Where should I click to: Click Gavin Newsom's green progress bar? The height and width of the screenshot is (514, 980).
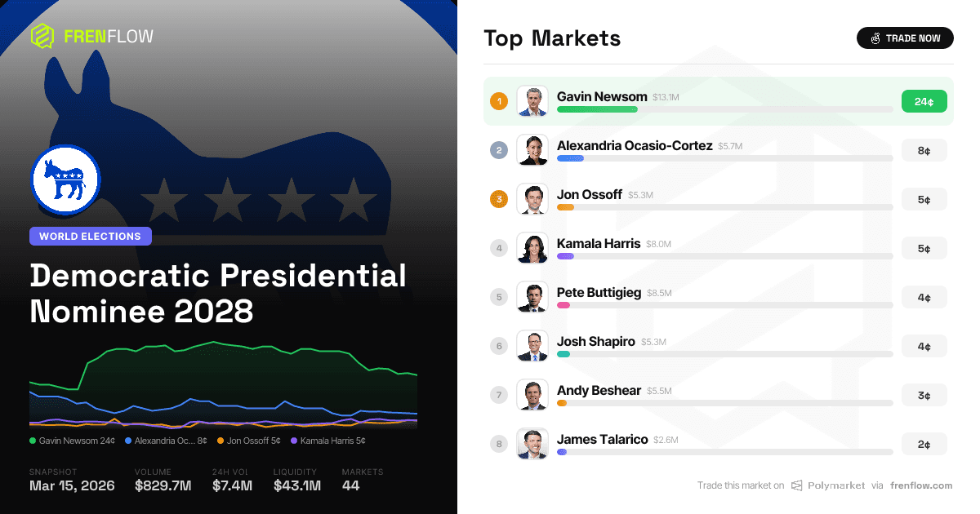(597, 109)
